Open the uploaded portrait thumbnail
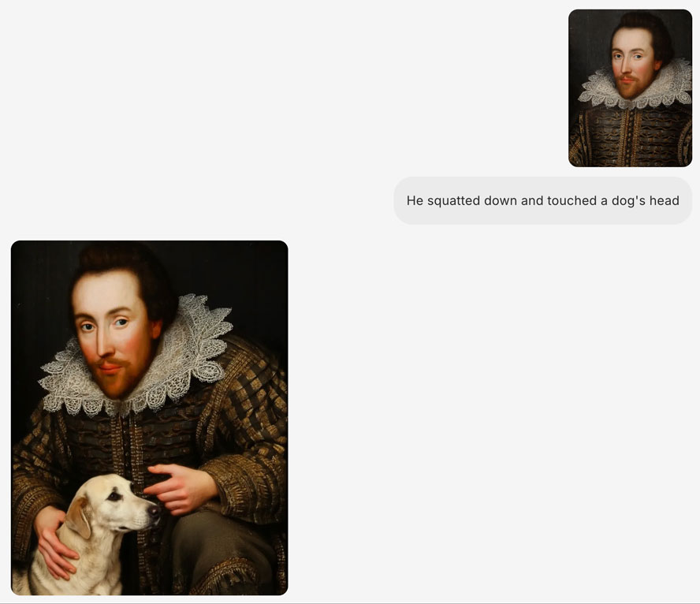Viewport: 700px width, 604px height. [630, 88]
